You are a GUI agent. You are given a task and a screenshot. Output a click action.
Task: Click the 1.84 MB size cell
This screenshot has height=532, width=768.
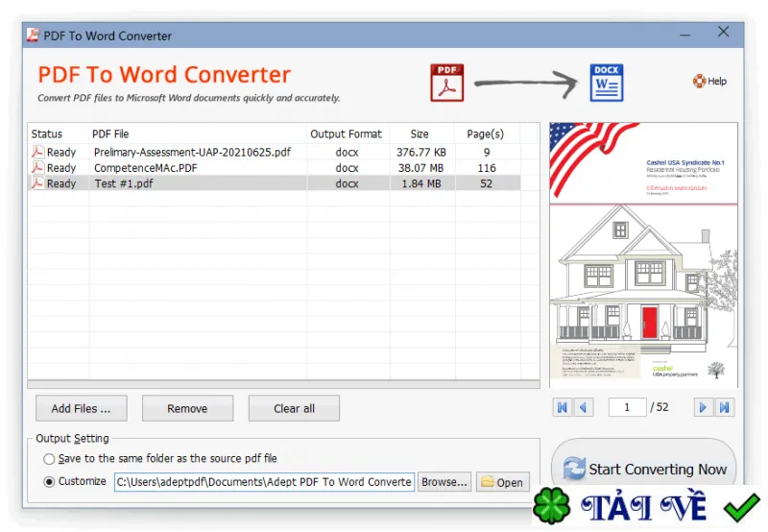pyautogui.click(x=421, y=183)
